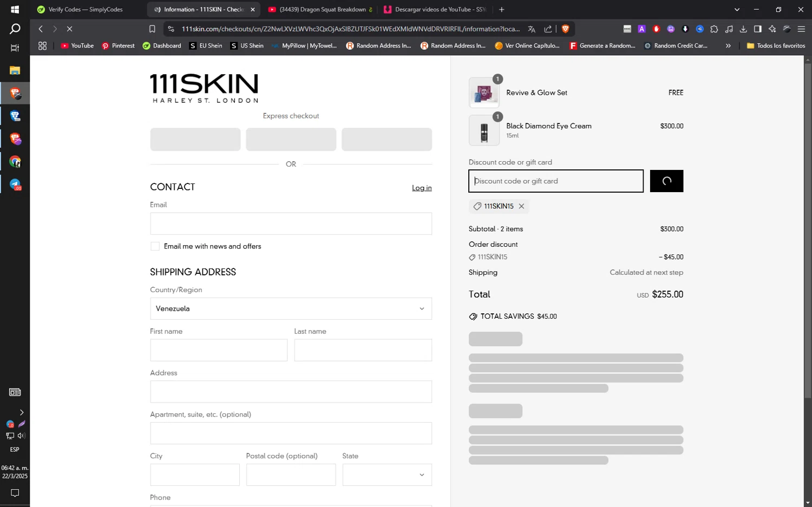The width and height of the screenshot is (812, 507).
Task: Click the share page icon in address bar
Action: (x=548, y=29)
